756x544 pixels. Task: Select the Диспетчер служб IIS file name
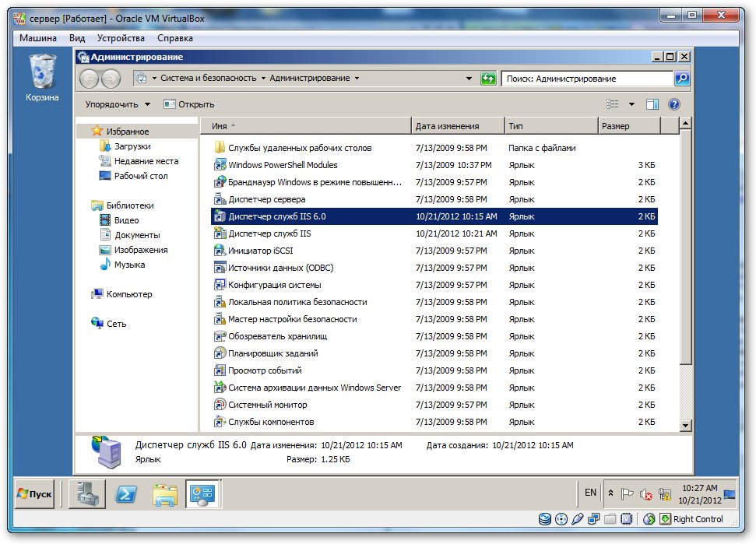coord(269,233)
